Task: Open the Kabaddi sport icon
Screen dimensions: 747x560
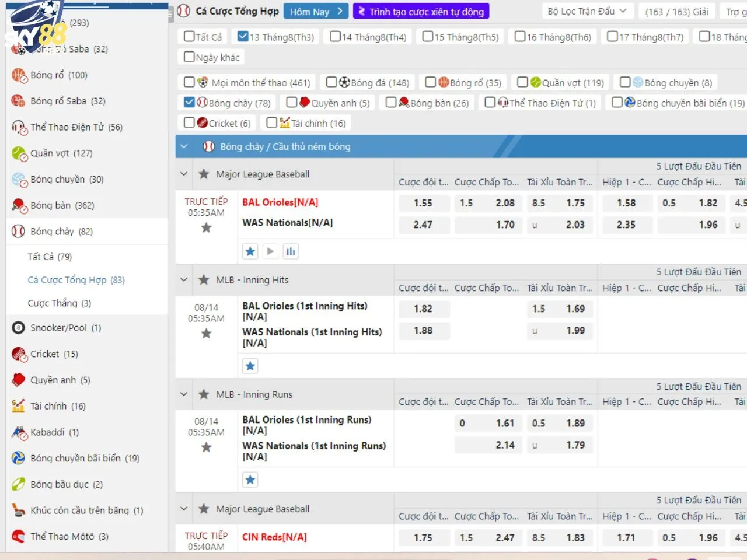Action: point(19,432)
